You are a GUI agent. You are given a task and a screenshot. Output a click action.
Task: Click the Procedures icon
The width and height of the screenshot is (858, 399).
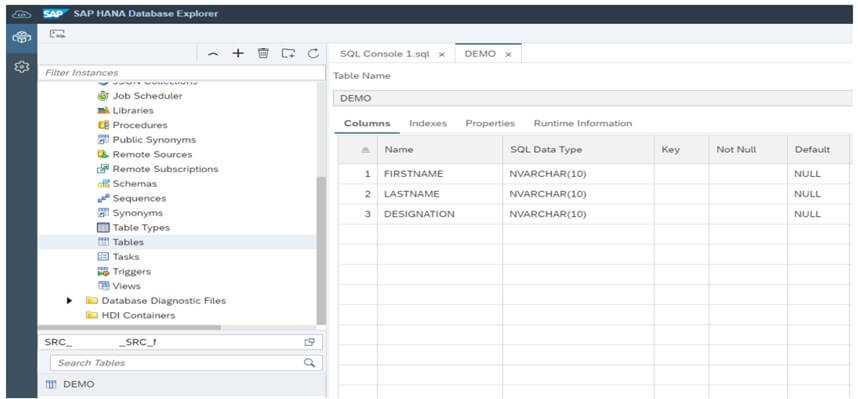103,125
